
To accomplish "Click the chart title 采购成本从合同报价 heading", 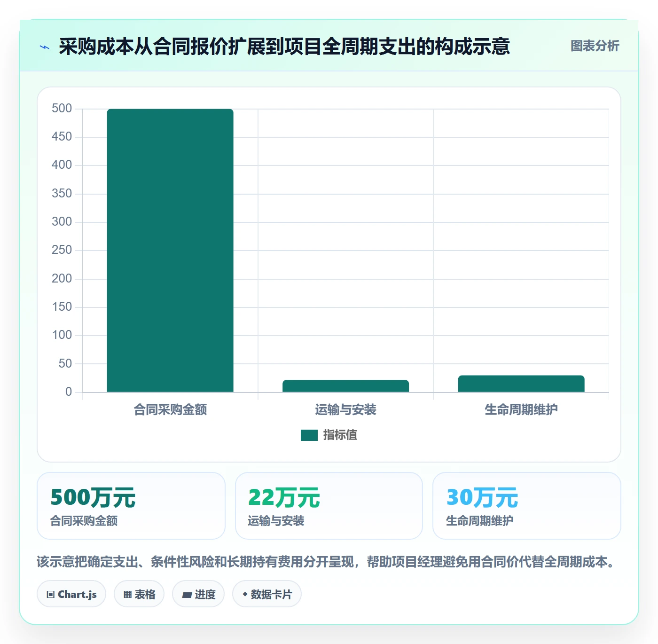I will tap(284, 47).
